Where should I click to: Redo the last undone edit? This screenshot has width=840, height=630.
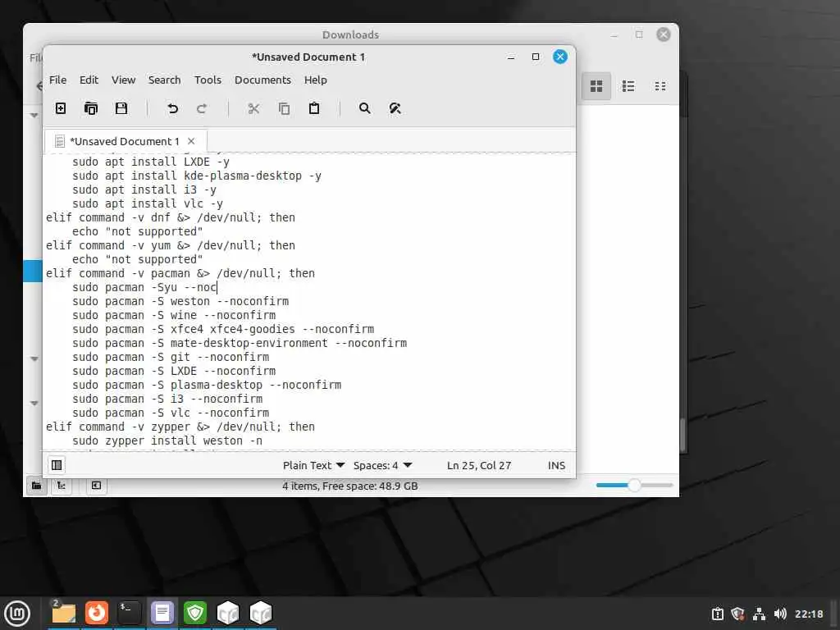click(202, 108)
